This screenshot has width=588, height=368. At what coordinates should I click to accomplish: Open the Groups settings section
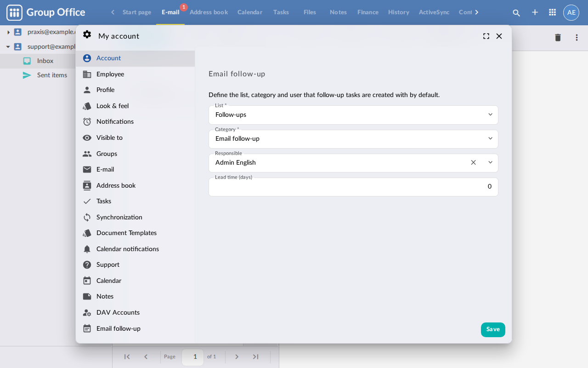click(135, 154)
